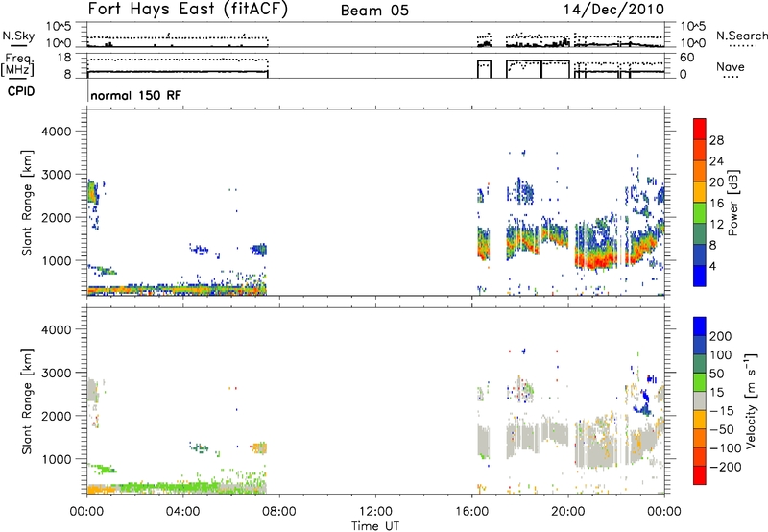Click the '200' velocity colorbar tick value

point(721,336)
